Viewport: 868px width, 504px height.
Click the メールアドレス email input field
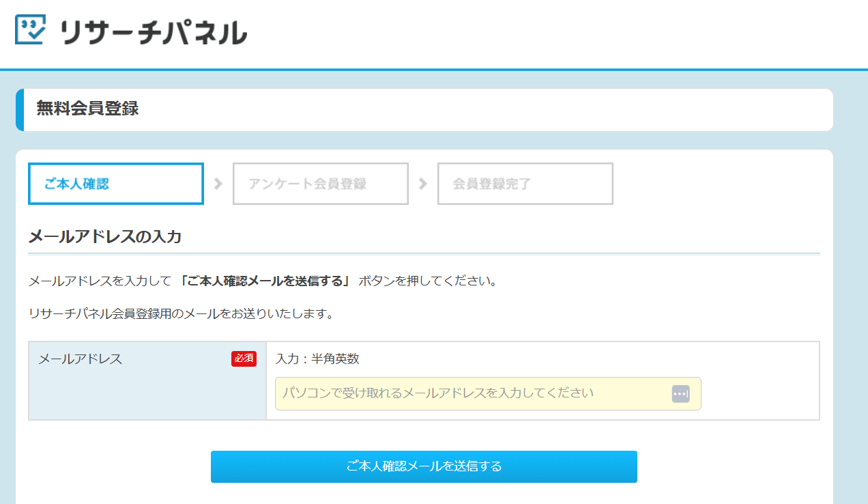488,393
